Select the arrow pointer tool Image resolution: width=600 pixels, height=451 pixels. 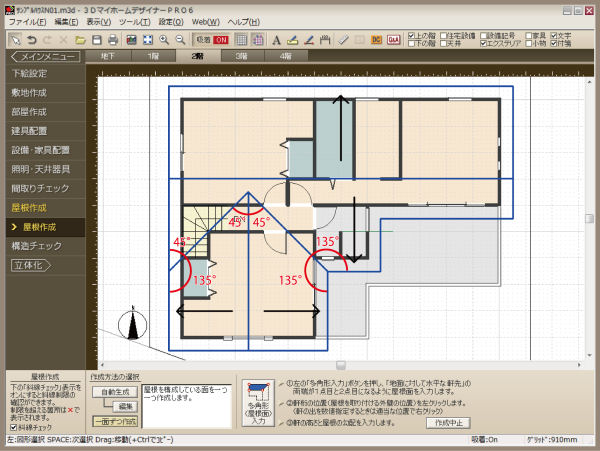(x=16, y=39)
